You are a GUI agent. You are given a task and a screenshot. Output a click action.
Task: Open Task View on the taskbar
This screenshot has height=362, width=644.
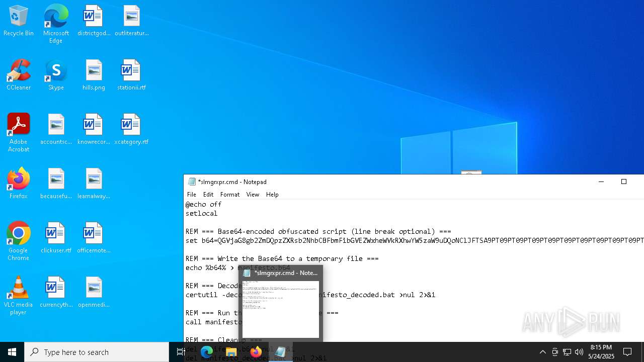point(181,352)
